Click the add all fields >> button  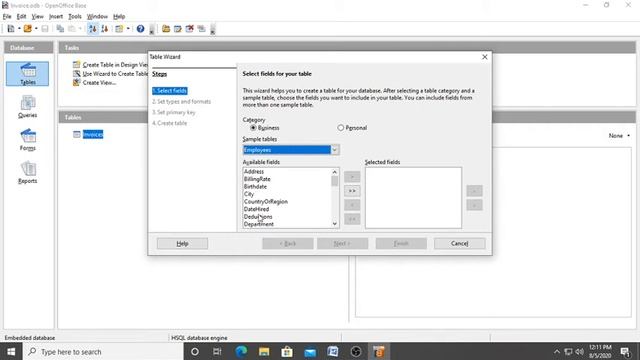tap(352, 191)
